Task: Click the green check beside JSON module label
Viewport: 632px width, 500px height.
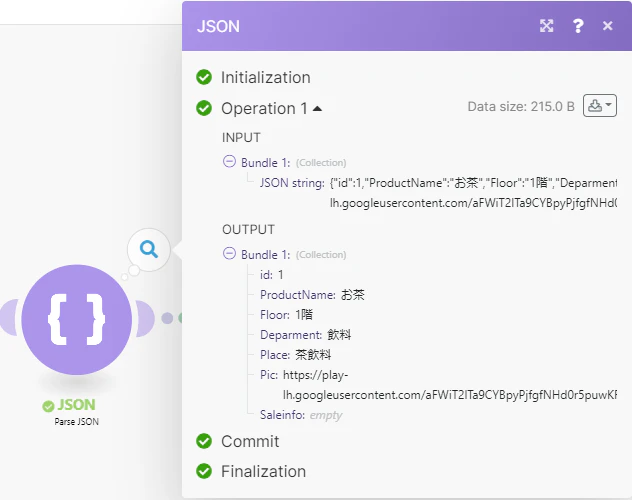Action: click(48, 407)
